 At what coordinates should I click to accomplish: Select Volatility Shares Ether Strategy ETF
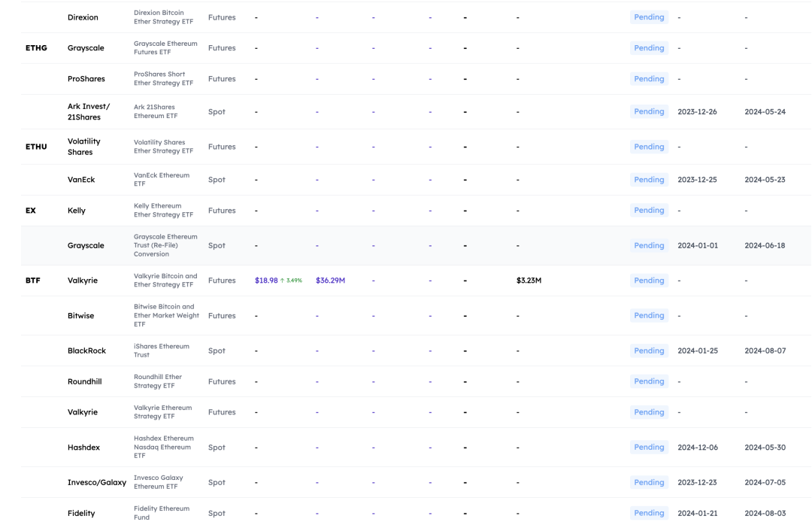point(163,147)
